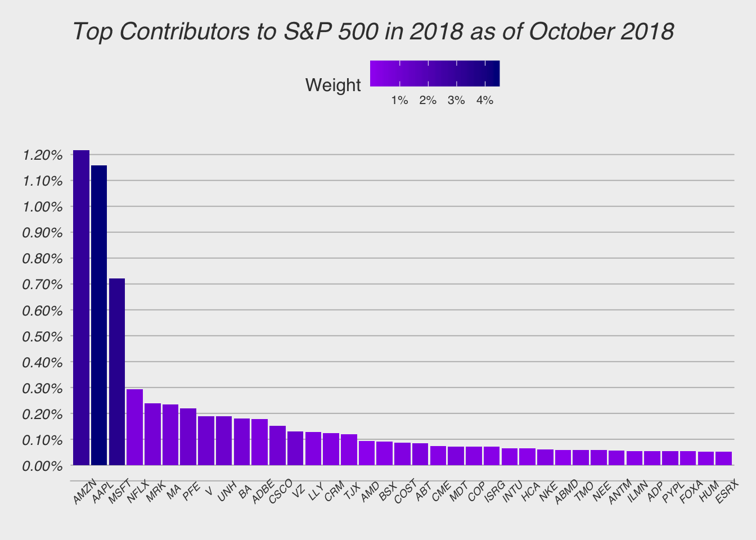Click the 1% legend tick label
The width and height of the screenshot is (756, 540).
pyautogui.click(x=399, y=101)
